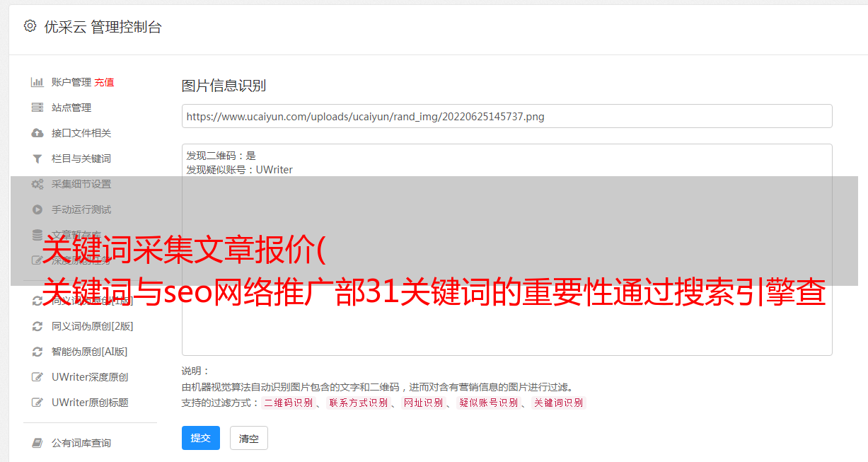Click the 说明： label
868x462 pixels.
[x=196, y=371]
